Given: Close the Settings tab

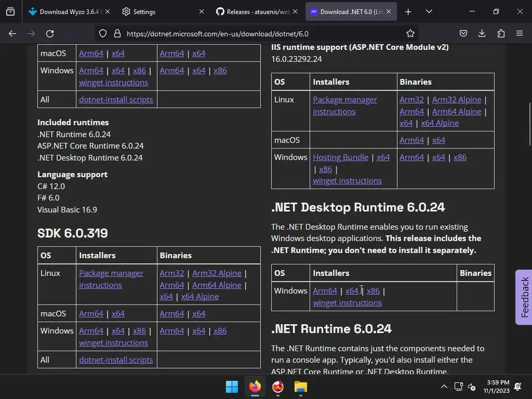Looking at the screenshot, I should tap(202, 11).
